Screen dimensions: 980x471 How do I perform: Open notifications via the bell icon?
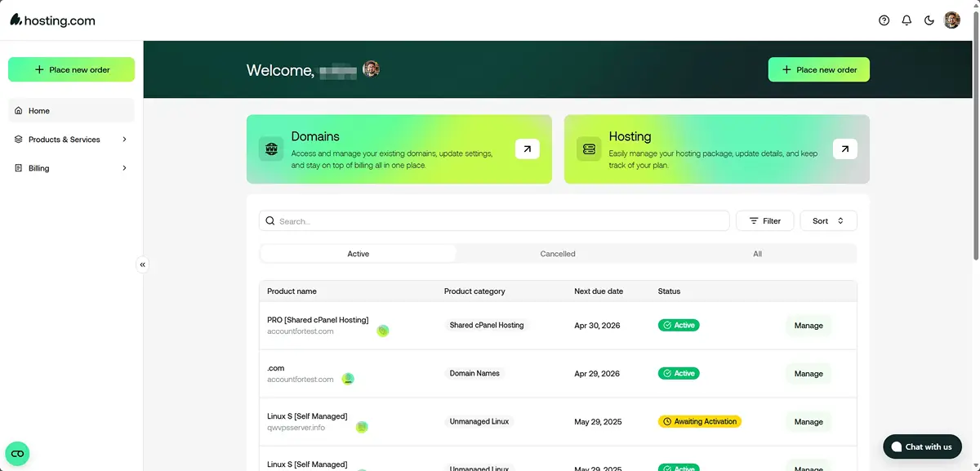tap(906, 20)
